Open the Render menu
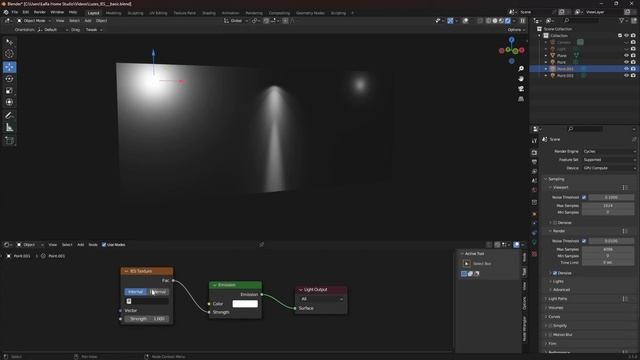The width and height of the screenshot is (640, 360). tap(40, 13)
